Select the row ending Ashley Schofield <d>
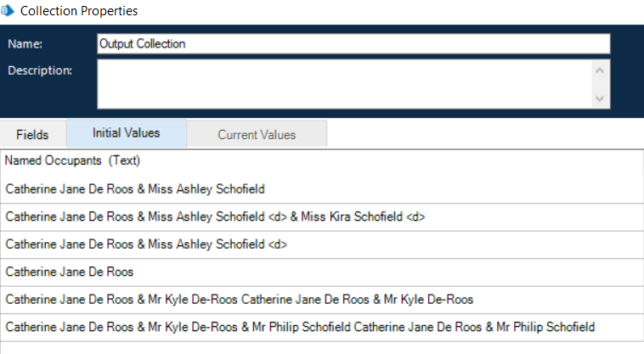The height and width of the screenshot is (354, 644). [x=146, y=244]
